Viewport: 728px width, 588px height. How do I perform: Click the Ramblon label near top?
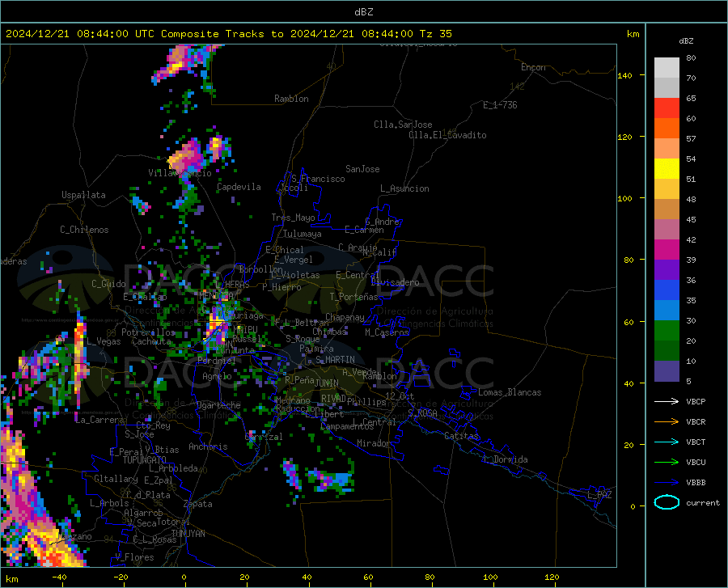point(291,99)
